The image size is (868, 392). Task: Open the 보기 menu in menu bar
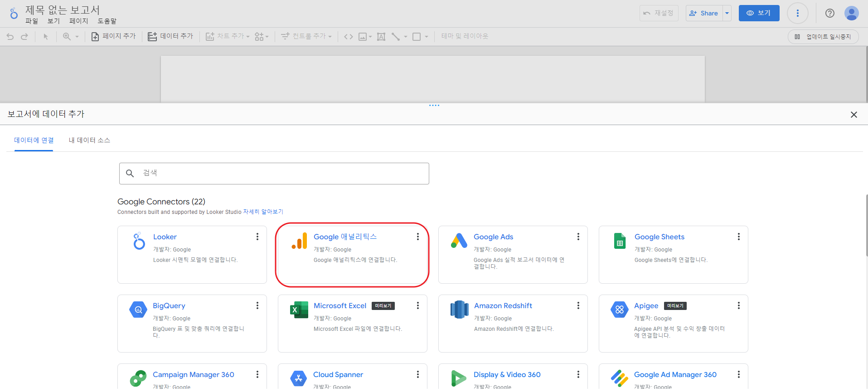tap(53, 21)
